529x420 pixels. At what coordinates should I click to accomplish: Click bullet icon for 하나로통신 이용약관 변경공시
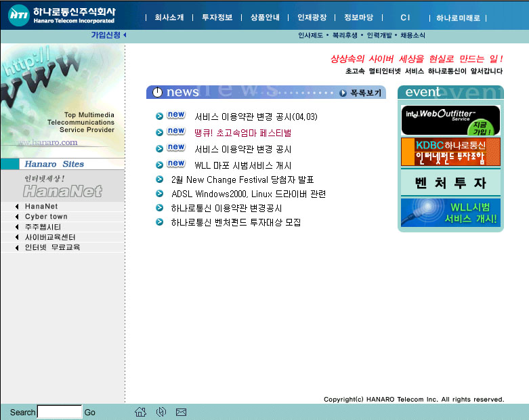(x=159, y=208)
